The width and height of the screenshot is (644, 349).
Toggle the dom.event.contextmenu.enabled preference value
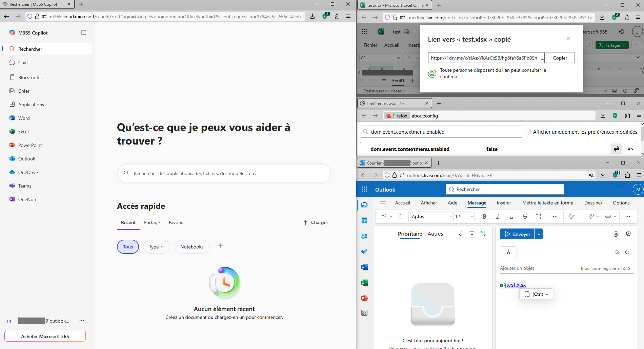point(616,149)
